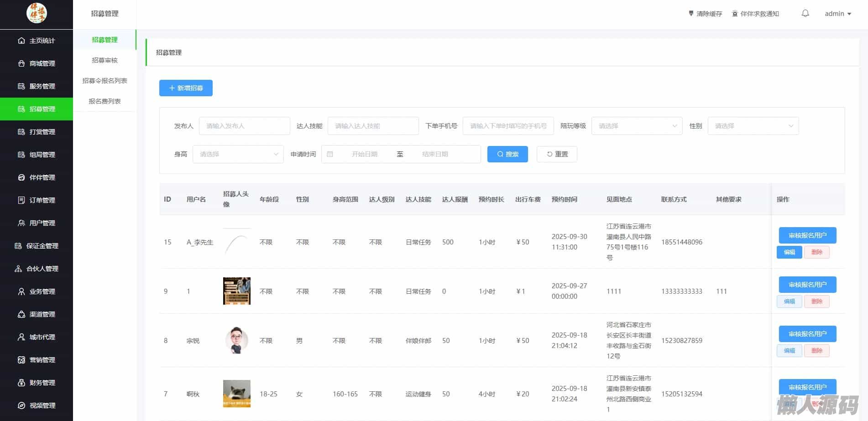Click the 伴伴求救通知 alarm icon
This screenshot has height=421, width=868.
coord(735,14)
